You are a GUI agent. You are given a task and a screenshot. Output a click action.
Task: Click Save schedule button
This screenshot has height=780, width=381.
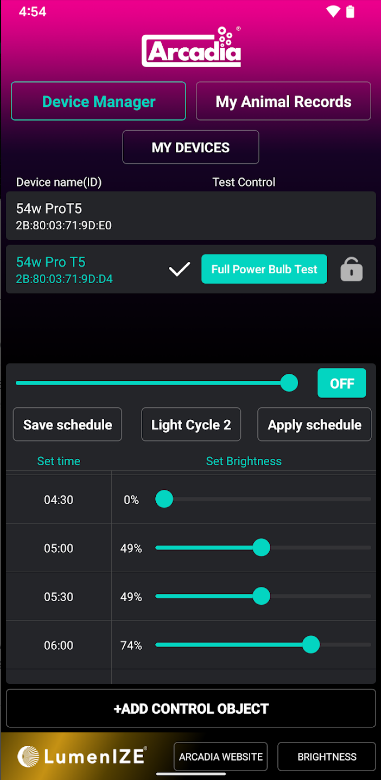(68, 424)
